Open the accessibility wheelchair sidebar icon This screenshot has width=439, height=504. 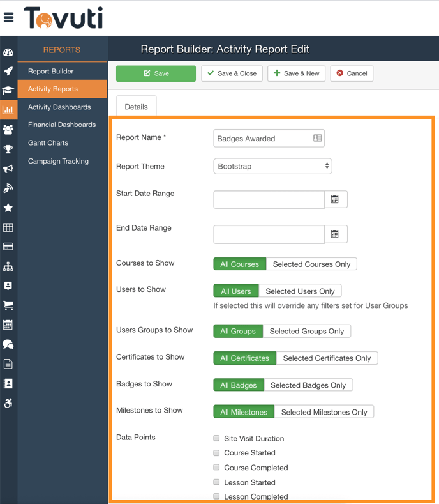click(8, 403)
